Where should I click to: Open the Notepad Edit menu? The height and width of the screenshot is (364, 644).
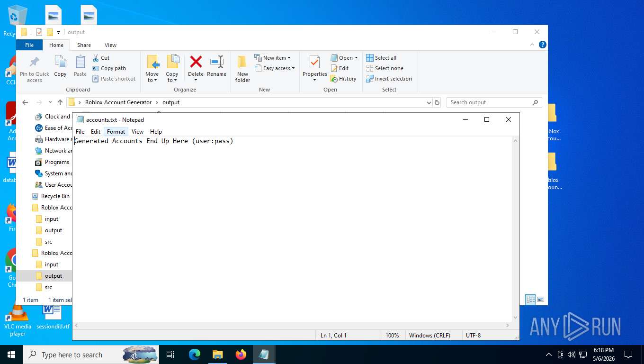click(96, 132)
